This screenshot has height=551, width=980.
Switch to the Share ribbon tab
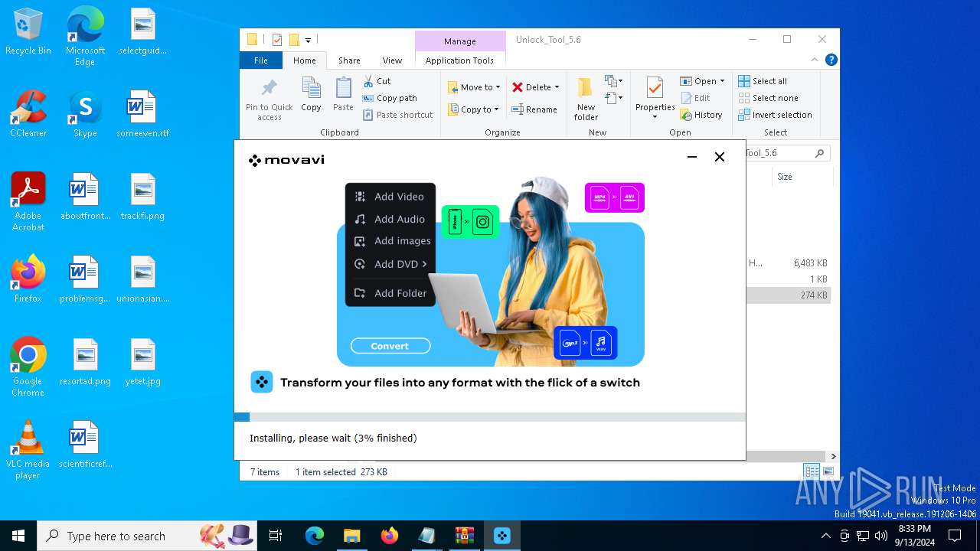click(x=349, y=60)
